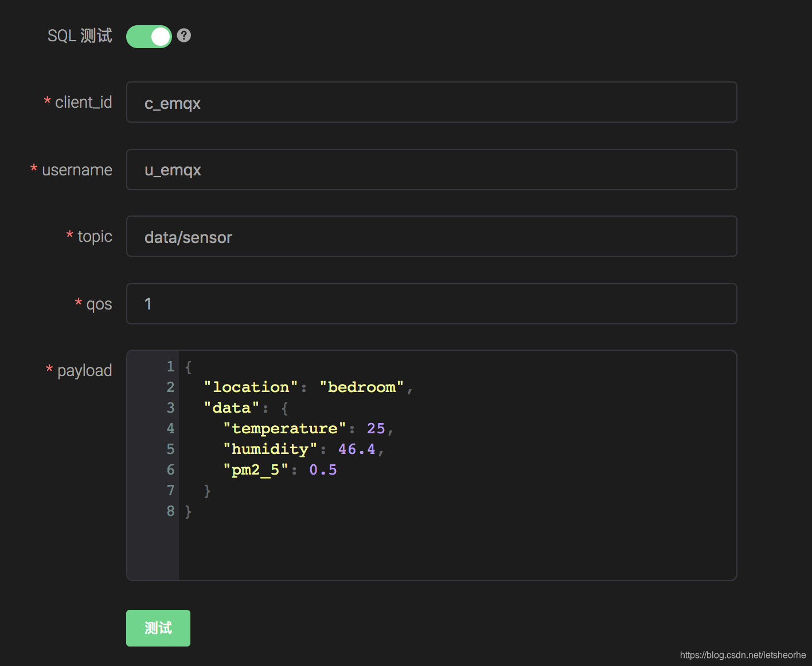The width and height of the screenshot is (812, 666).
Task: Toggle off the SQL 测试 switch
Action: 149,37
